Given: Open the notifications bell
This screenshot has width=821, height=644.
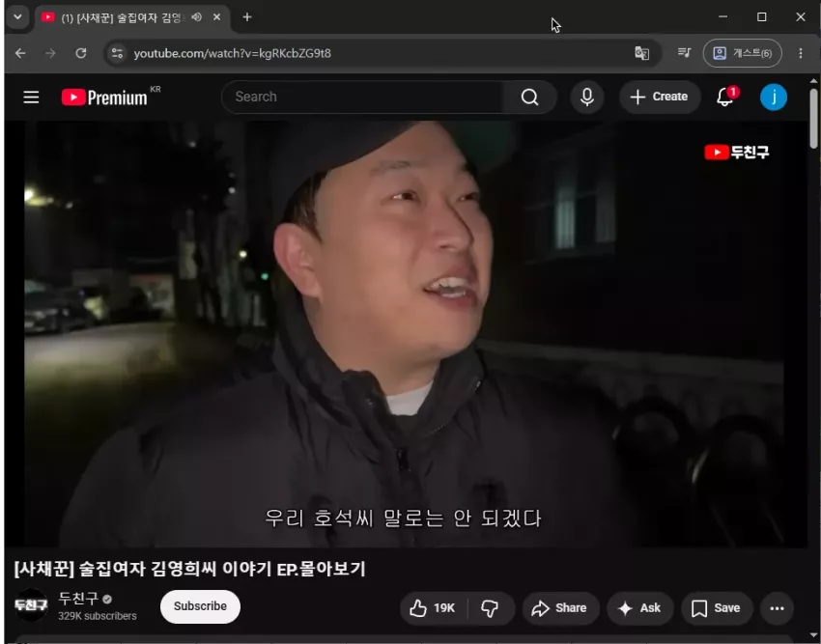Looking at the screenshot, I should click(725, 97).
